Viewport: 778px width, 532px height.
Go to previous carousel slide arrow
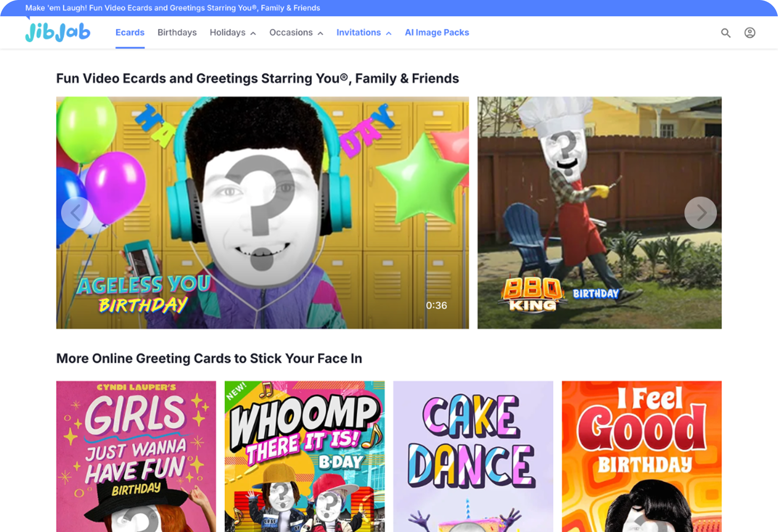[76, 213]
